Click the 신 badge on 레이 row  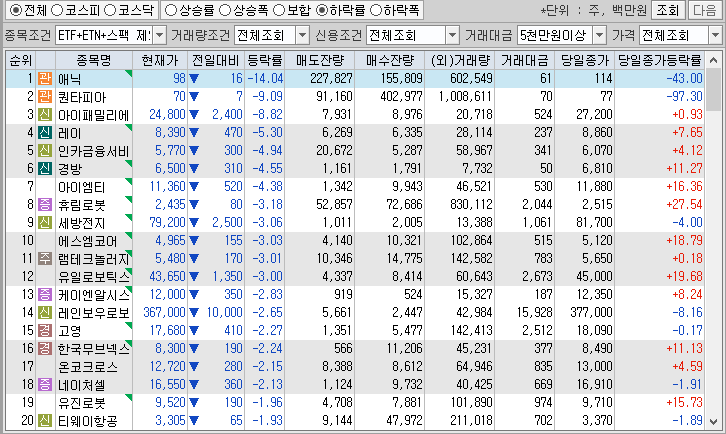44,132
